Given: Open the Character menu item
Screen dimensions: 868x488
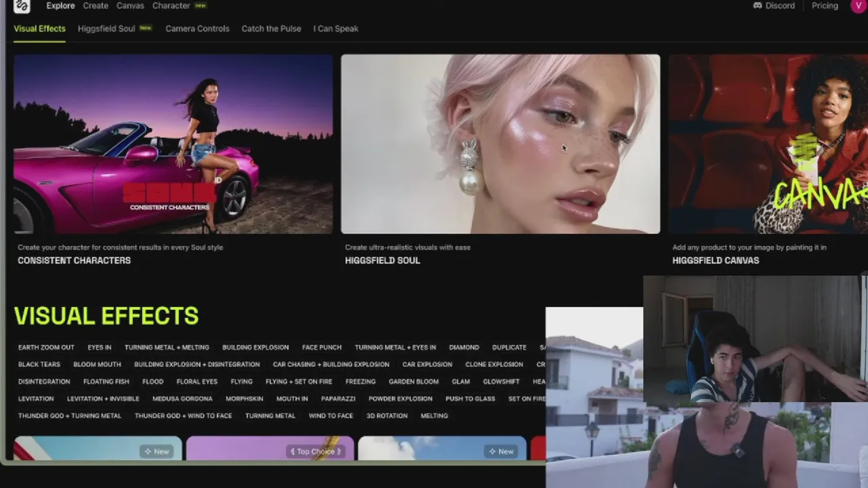Looking at the screenshot, I should click(171, 5).
